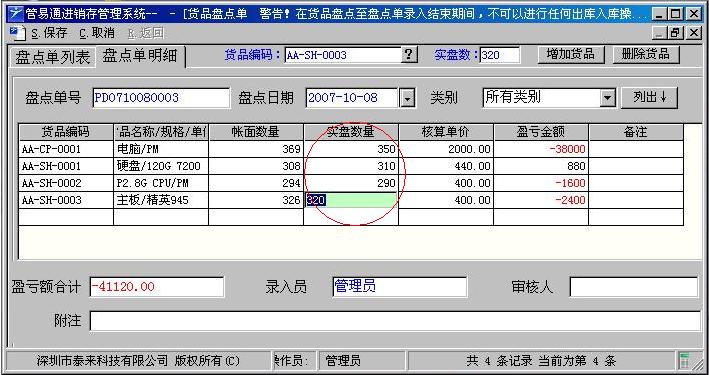Click the book quantity cell 308
Image resolution: width=709 pixels, height=375 pixels.
256,166
